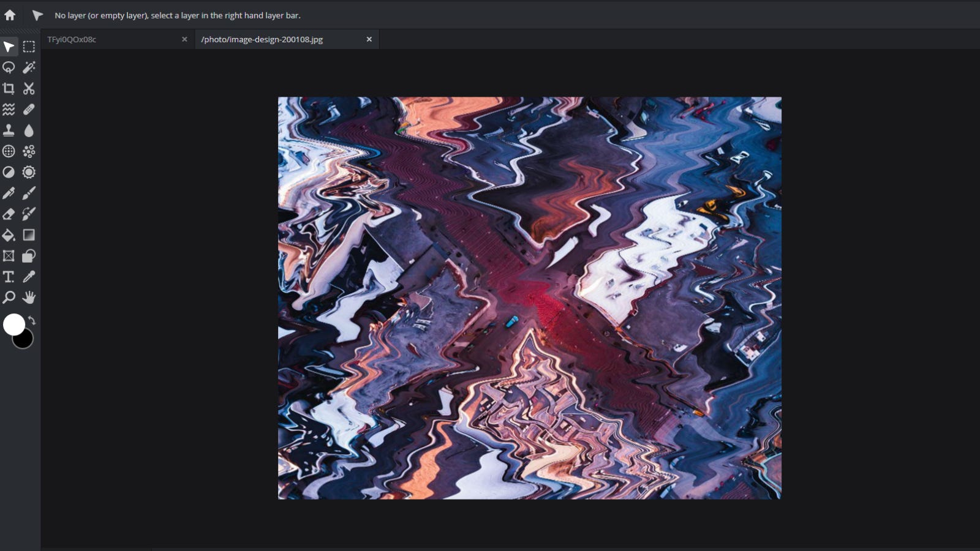Go to the Home screen
Image resolution: width=980 pixels, height=551 pixels.
pos(10,15)
